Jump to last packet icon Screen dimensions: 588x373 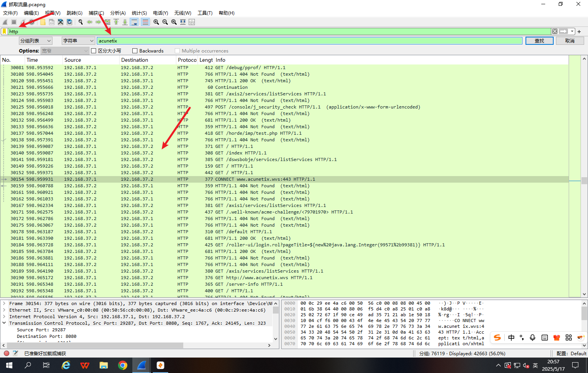click(x=125, y=22)
